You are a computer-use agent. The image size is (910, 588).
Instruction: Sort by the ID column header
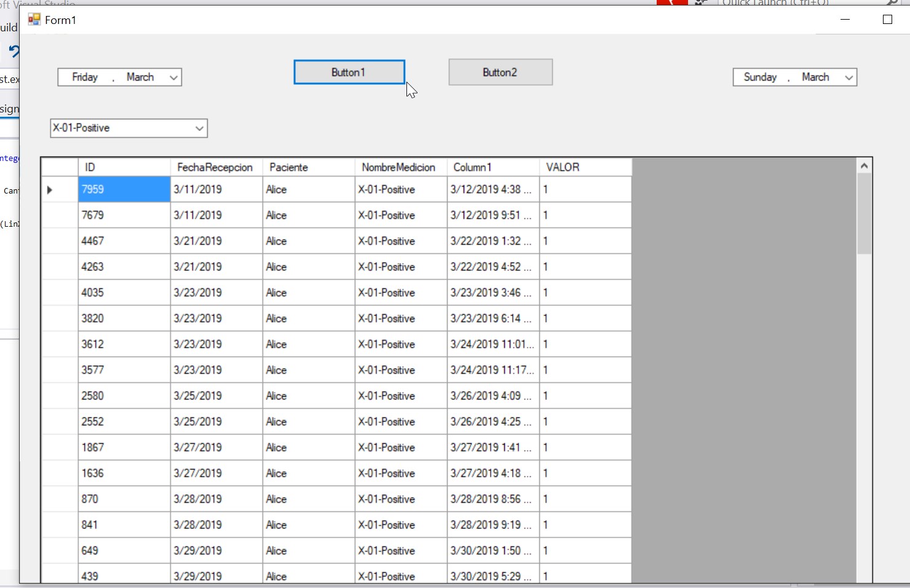(x=124, y=167)
